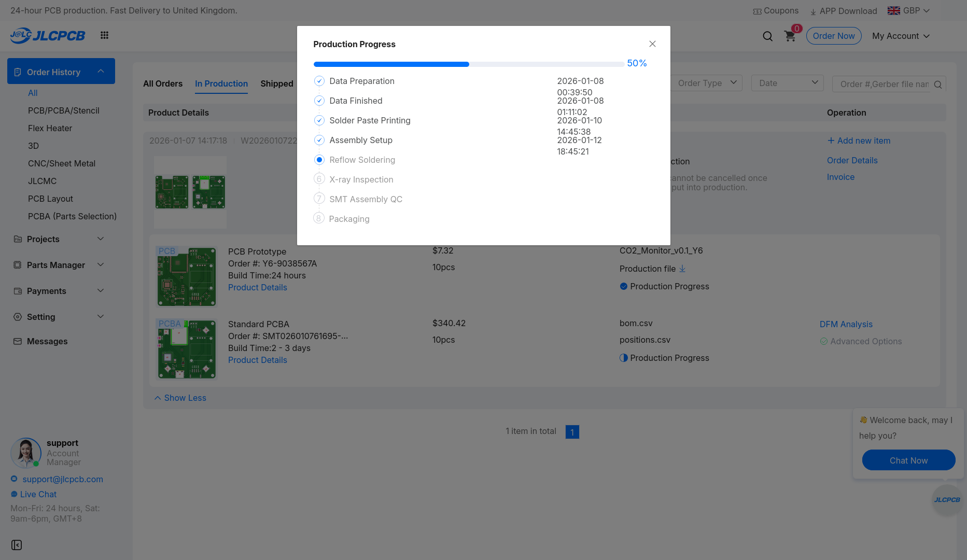Open the apps grid icon beside logo
The width and height of the screenshot is (967, 560).
(104, 35)
